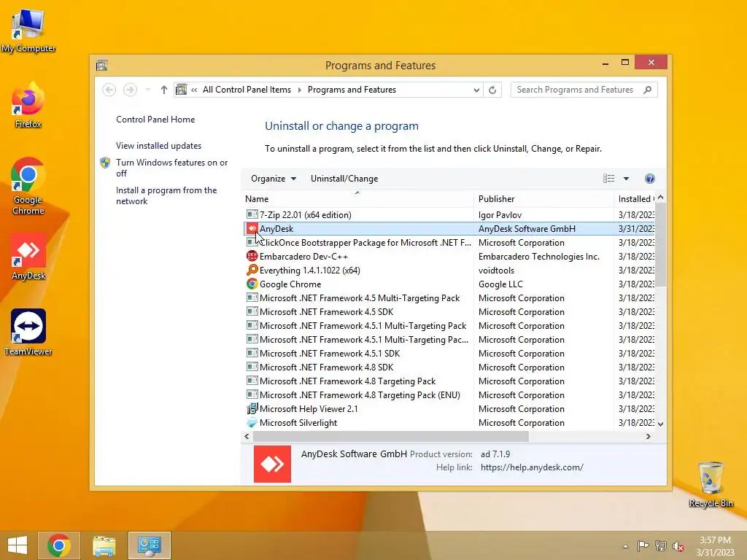Viewport: 747px width, 560px height.
Task: Click the voidtools publisher cell
Action: (x=496, y=270)
